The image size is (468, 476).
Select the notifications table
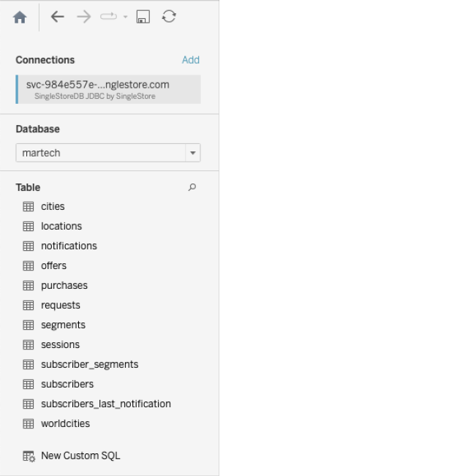click(69, 246)
